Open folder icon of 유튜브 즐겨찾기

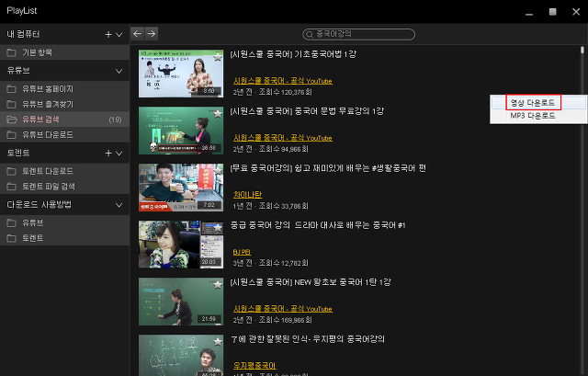coord(12,104)
